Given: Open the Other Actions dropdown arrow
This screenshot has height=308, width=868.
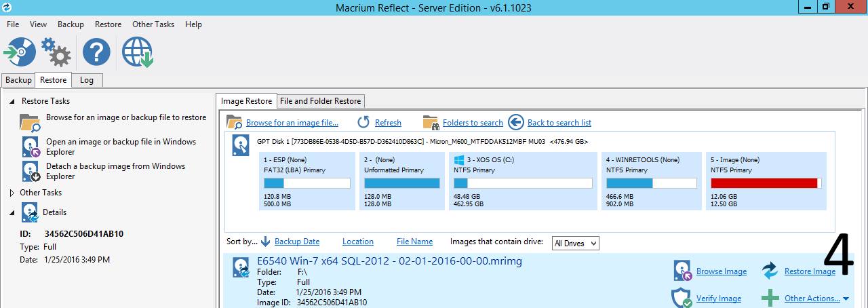Looking at the screenshot, I should click(846, 299).
